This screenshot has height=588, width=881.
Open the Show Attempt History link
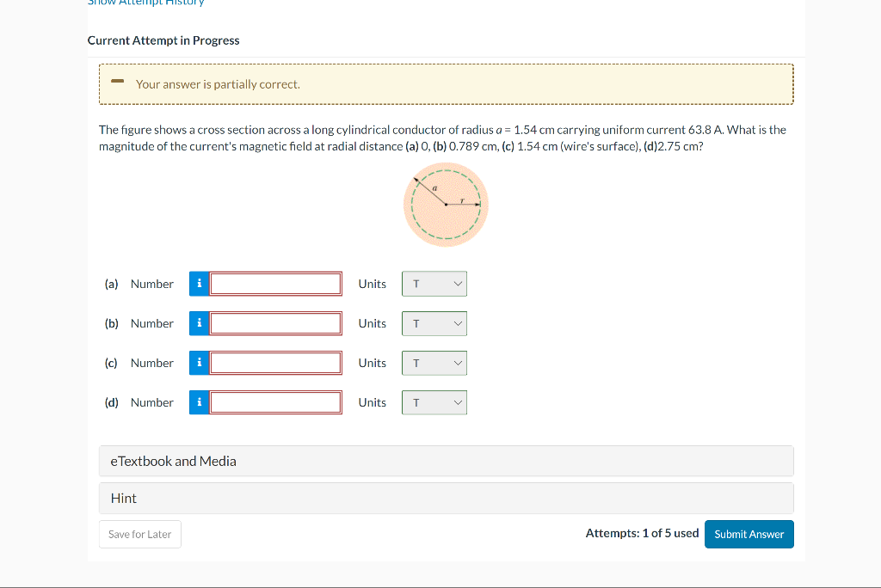coord(146,3)
